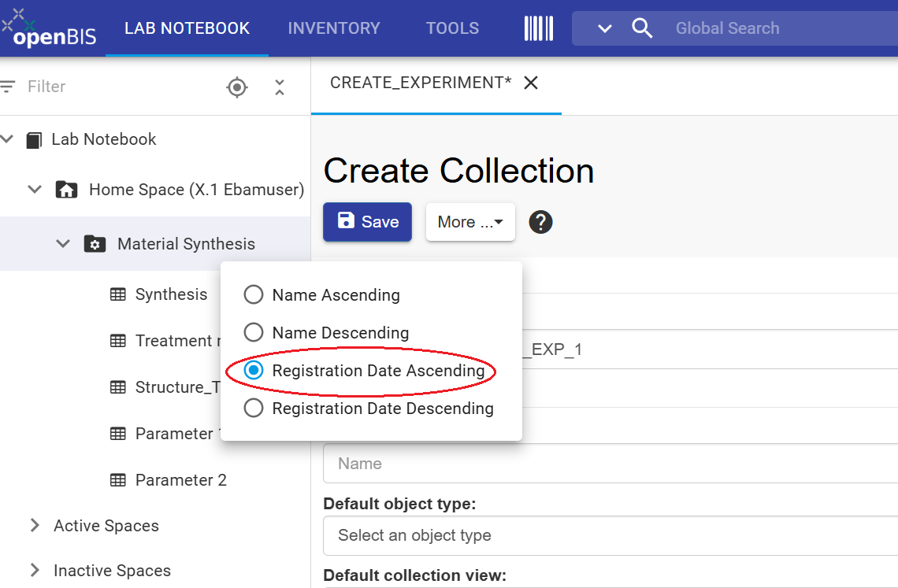Collapse the Material Synthesis node
898x588 pixels.
coord(63,244)
